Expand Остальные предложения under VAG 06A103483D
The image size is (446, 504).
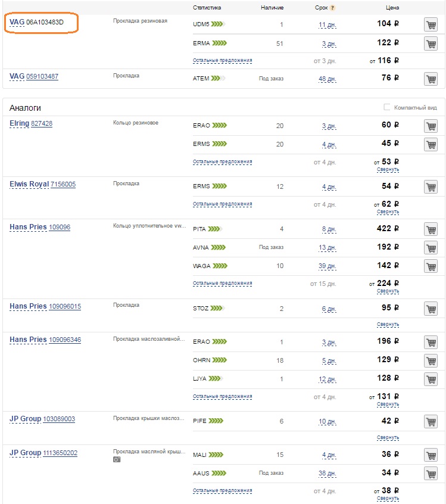(222, 60)
